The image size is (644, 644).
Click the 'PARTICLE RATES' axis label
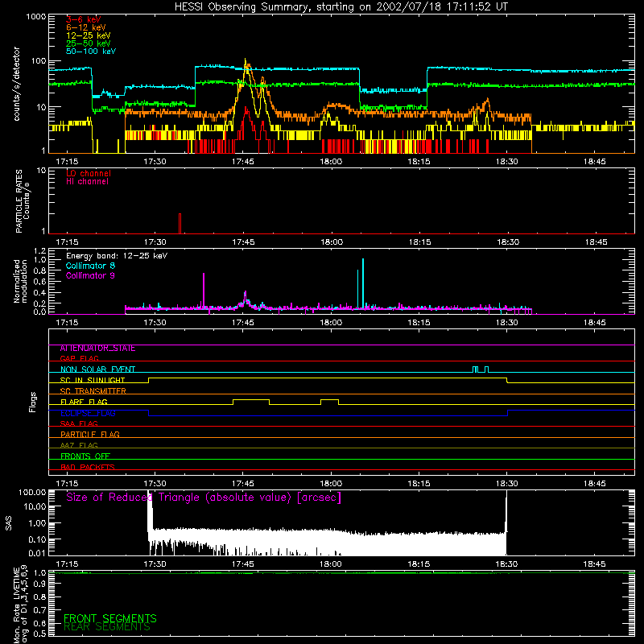(19, 201)
